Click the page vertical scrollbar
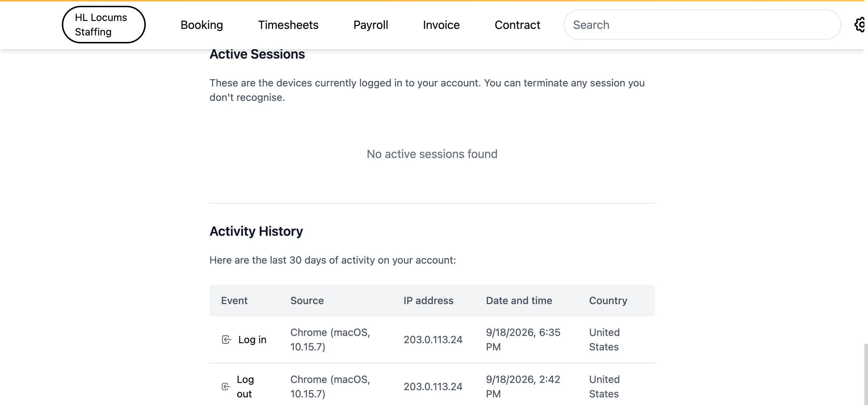The width and height of the screenshot is (868, 405). (x=866, y=374)
